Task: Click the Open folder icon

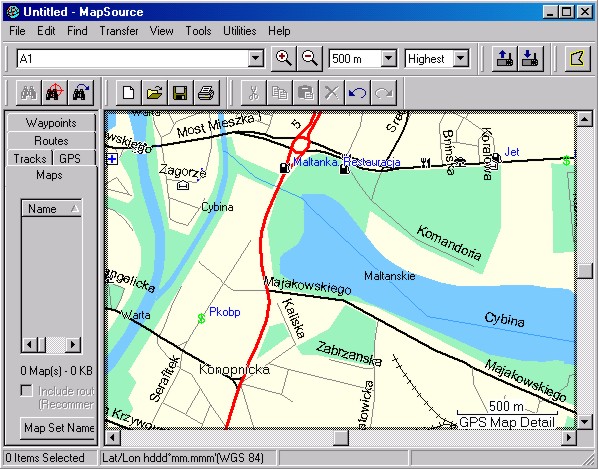Action: click(x=154, y=93)
